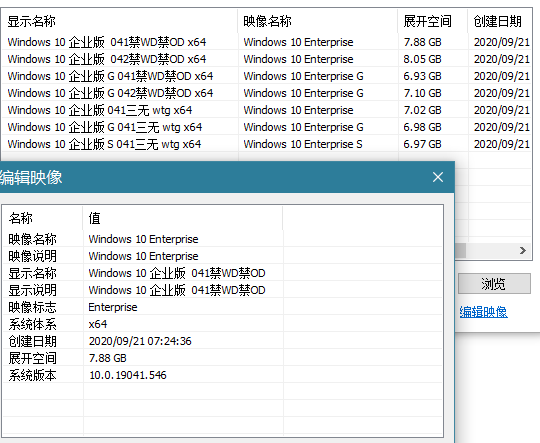Click the 8.05 GB size cell
The height and width of the screenshot is (443, 540).
(x=422, y=59)
